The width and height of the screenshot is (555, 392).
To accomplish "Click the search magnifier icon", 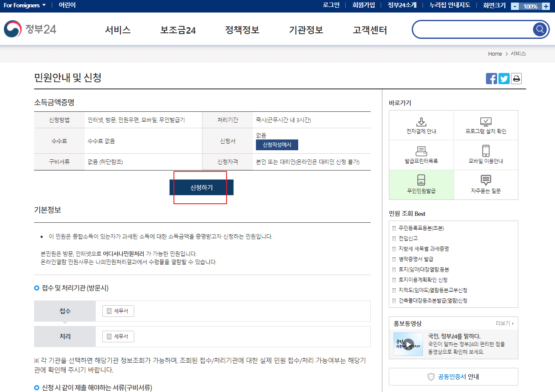I will coord(539,29).
